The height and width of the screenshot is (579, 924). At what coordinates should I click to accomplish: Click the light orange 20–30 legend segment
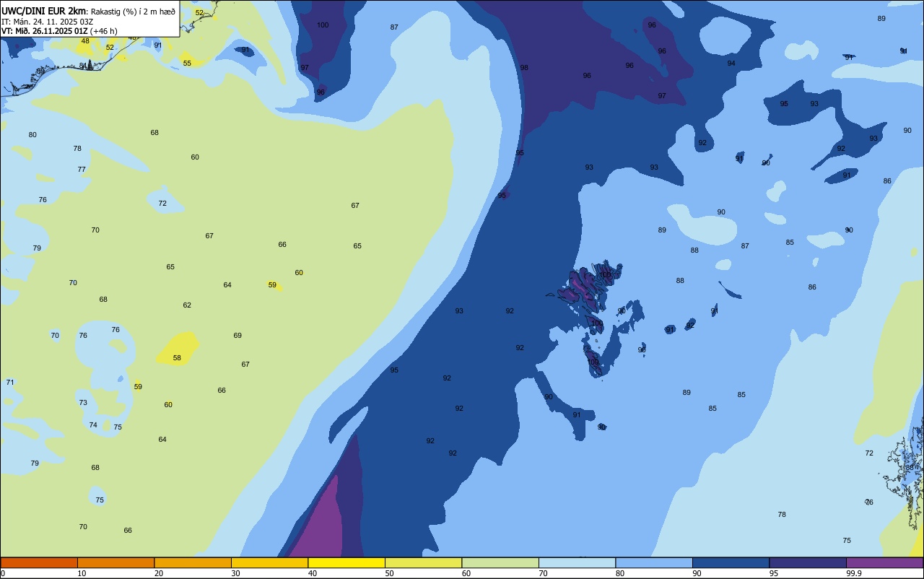coord(193,562)
